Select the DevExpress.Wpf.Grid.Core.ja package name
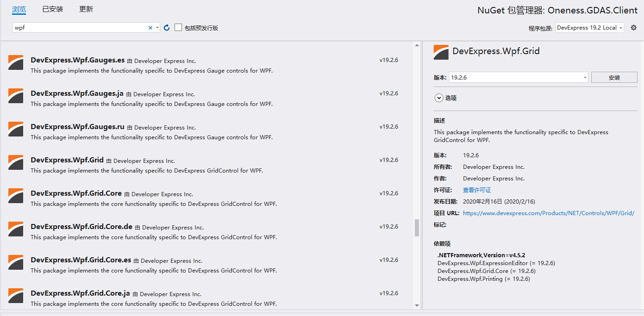644x316 pixels. coord(81,293)
